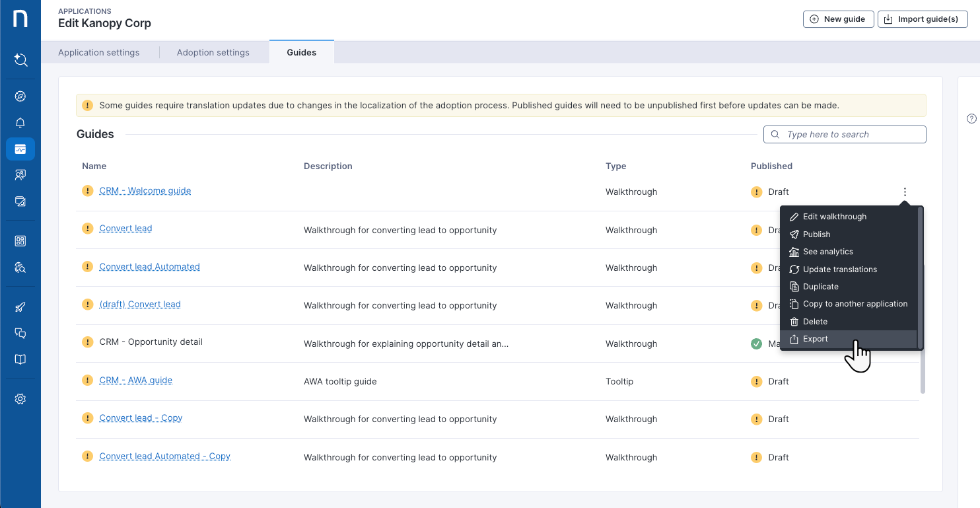Choose Publish from the context menu
Screen dimensions: 980x508
(x=815, y=234)
